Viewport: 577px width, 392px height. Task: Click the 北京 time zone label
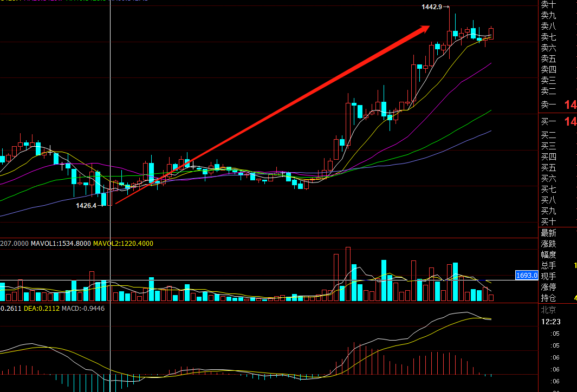click(549, 310)
